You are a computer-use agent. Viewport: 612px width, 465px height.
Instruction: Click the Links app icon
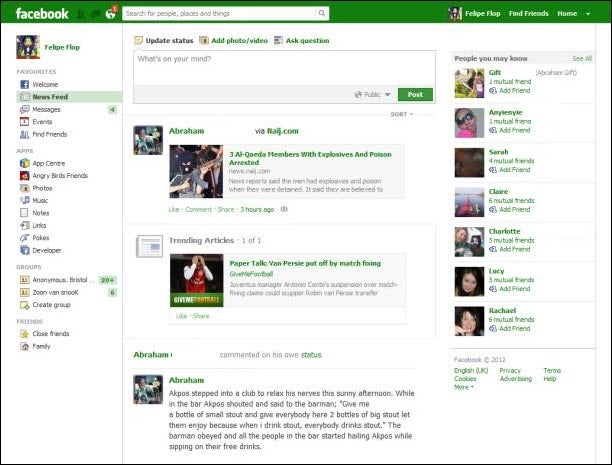point(25,225)
